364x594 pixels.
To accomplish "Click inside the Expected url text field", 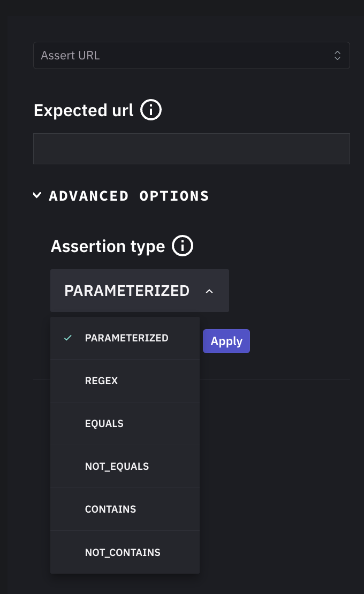I will pyautogui.click(x=191, y=148).
